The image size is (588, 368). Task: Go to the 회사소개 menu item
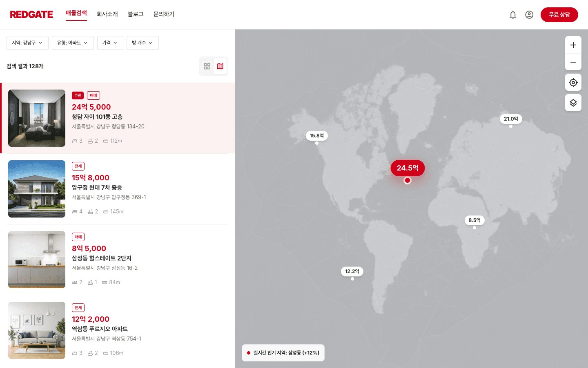coord(107,14)
